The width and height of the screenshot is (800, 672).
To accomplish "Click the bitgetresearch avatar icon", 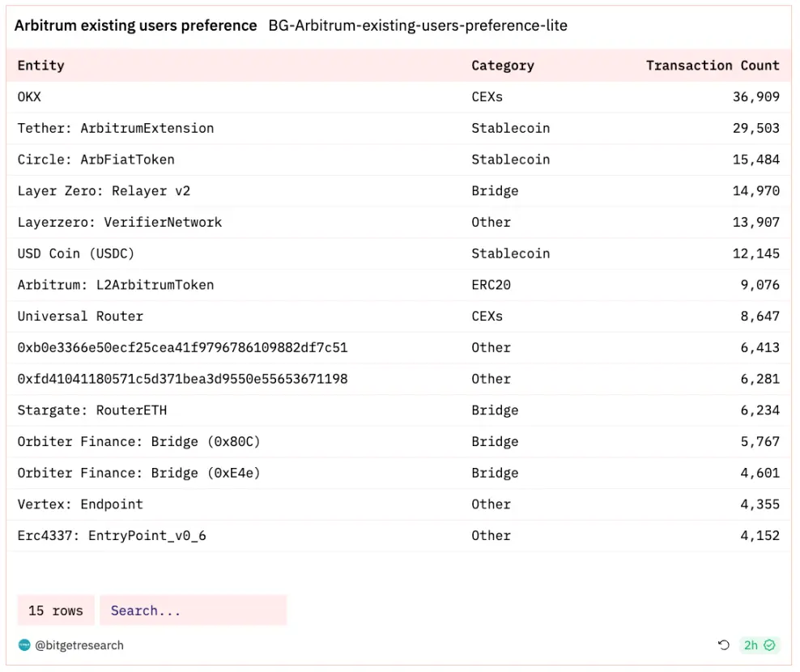I will pyautogui.click(x=24, y=645).
